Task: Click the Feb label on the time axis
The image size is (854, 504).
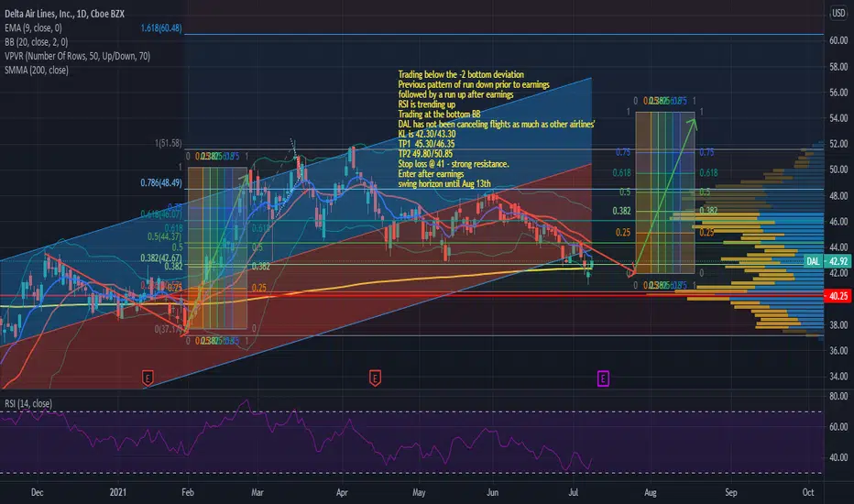Action: click(x=187, y=493)
